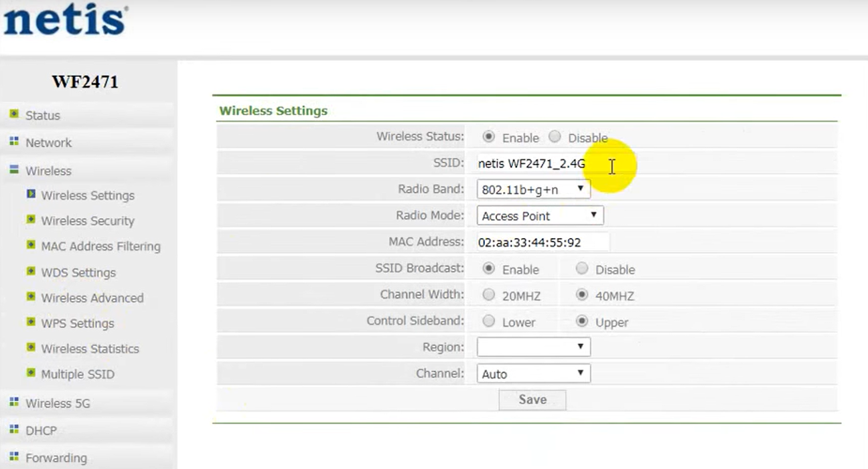Screen dimensions: 868x469
Task: Open MAC Address Filtering page
Action: 100,246
